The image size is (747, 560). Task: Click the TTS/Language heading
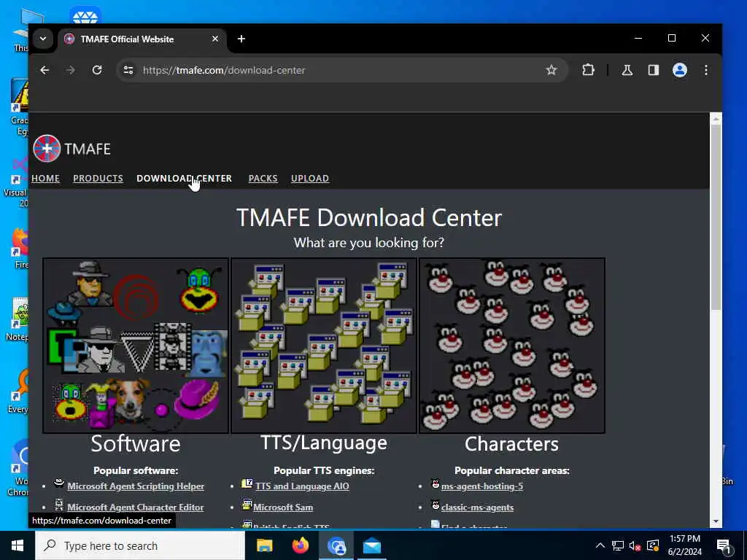[x=324, y=443]
